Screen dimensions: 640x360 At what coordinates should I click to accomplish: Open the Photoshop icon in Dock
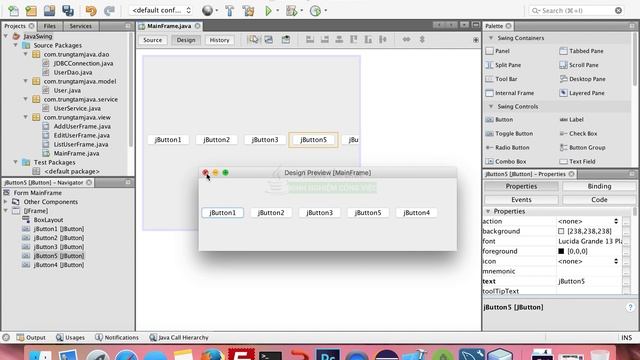point(328,354)
